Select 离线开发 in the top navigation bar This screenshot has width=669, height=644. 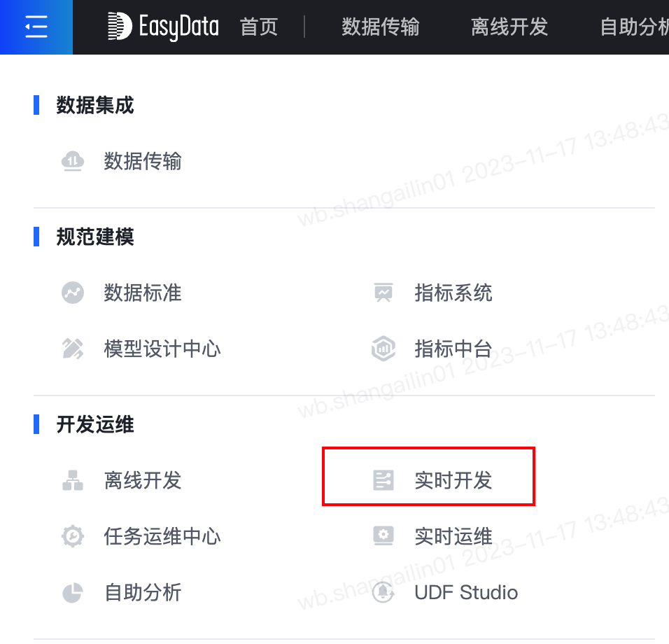(x=509, y=27)
